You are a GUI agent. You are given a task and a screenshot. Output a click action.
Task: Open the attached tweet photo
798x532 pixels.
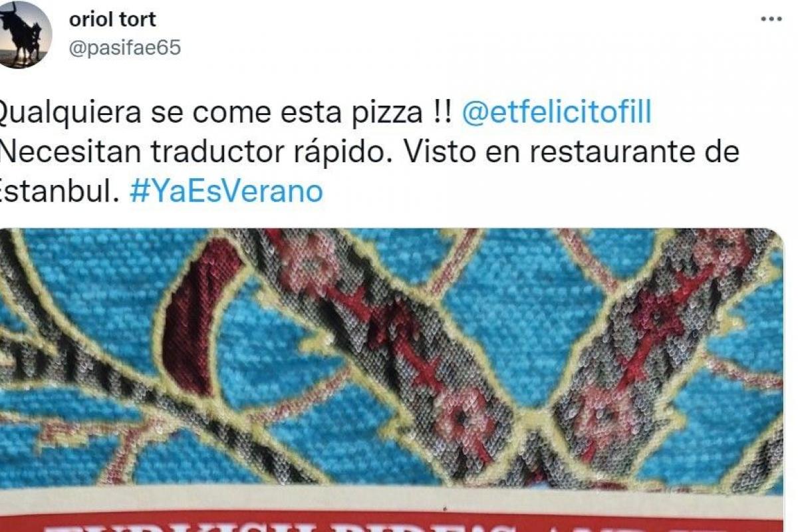391,380
